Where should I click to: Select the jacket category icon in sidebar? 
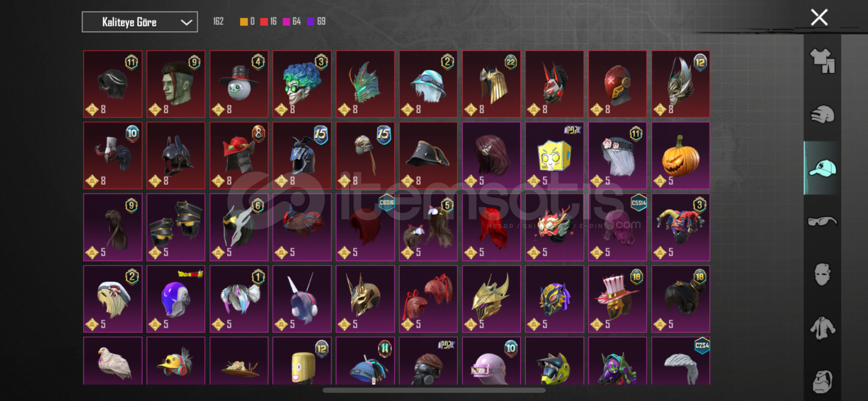click(822, 328)
